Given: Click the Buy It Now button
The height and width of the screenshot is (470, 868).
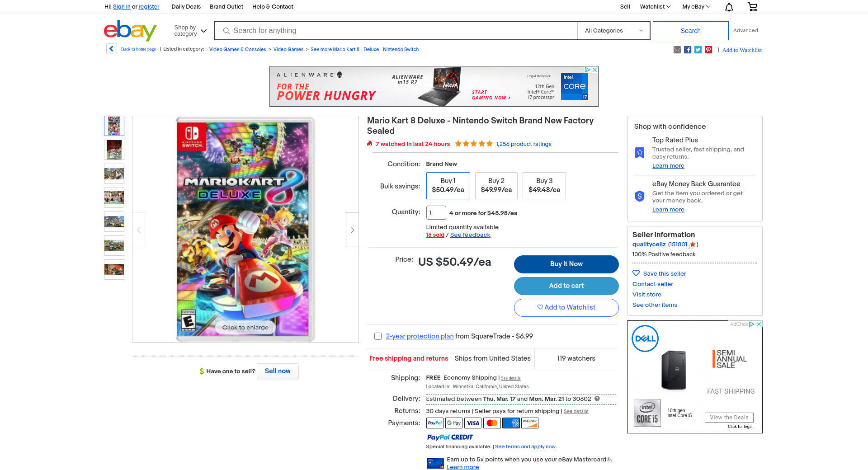Looking at the screenshot, I should (566, 264).
